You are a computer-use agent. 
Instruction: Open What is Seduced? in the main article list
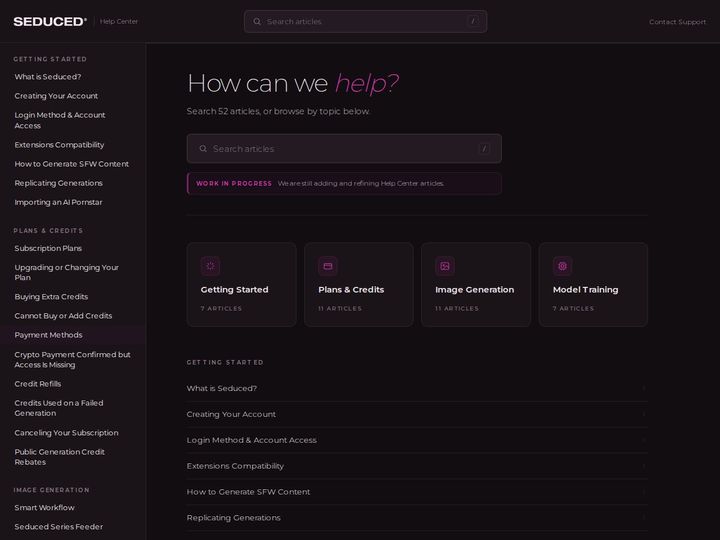click(x=417, y=388)
